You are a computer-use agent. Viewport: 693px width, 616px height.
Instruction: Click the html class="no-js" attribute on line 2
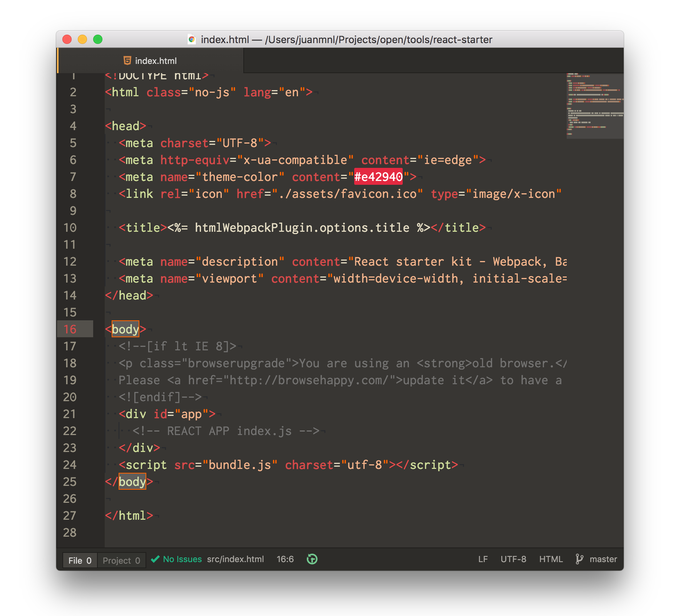coord(191,92)
